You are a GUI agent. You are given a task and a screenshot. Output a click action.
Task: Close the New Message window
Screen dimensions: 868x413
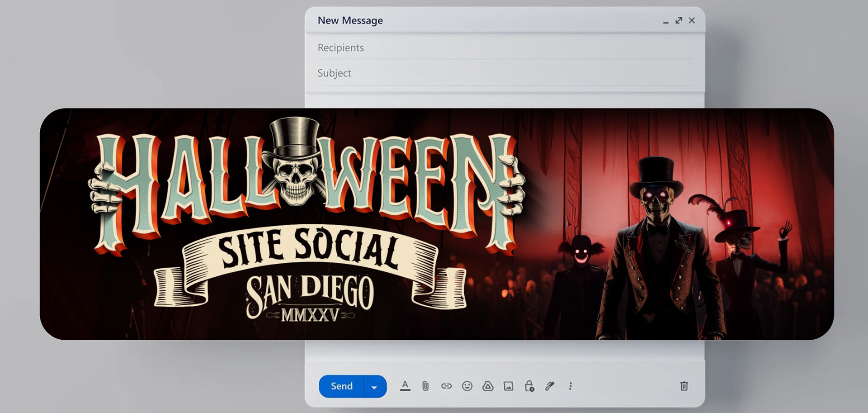tap(692, 20)
